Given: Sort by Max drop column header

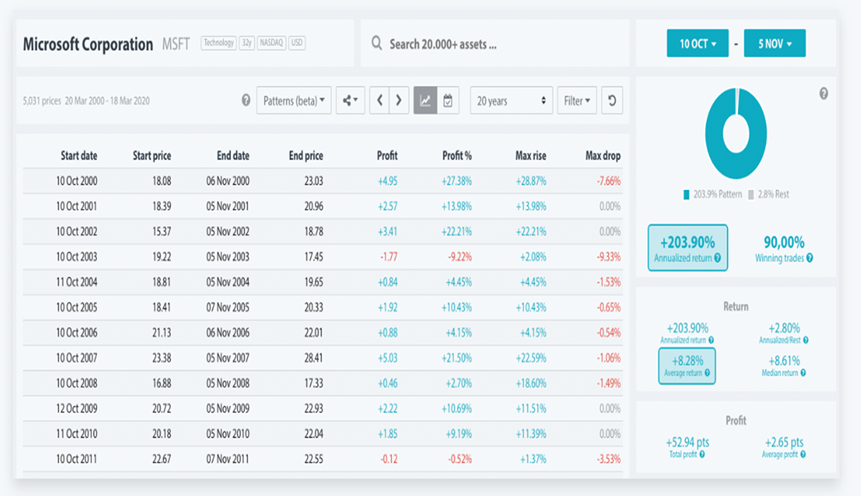Looking at the screenshot, I should (x=603, y=155).
